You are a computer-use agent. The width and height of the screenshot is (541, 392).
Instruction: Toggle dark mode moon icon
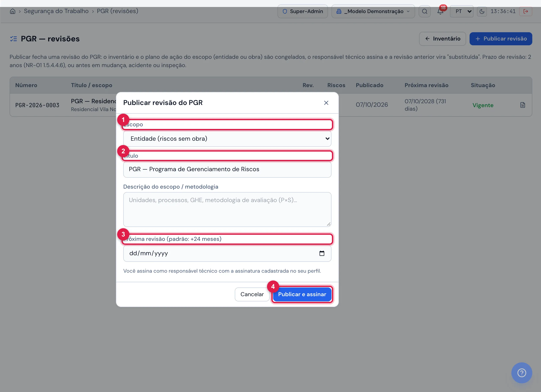tap(482, 12)
